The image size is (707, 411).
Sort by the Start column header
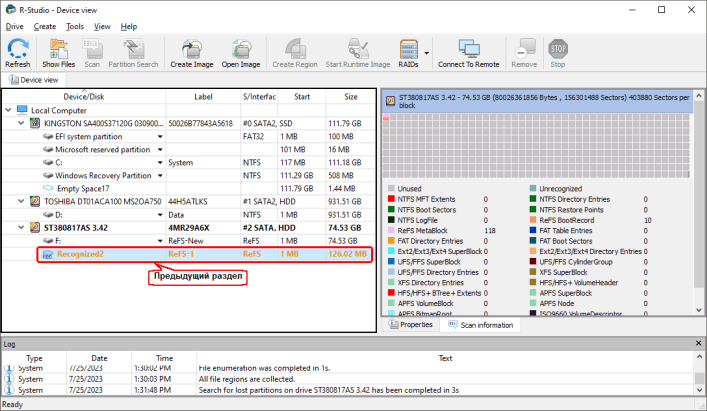coord(302,96)
